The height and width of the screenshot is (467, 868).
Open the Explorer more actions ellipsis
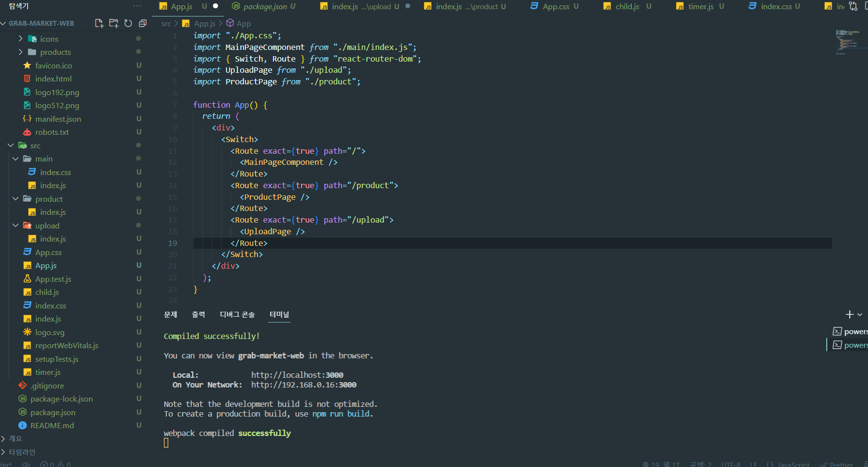137,6
